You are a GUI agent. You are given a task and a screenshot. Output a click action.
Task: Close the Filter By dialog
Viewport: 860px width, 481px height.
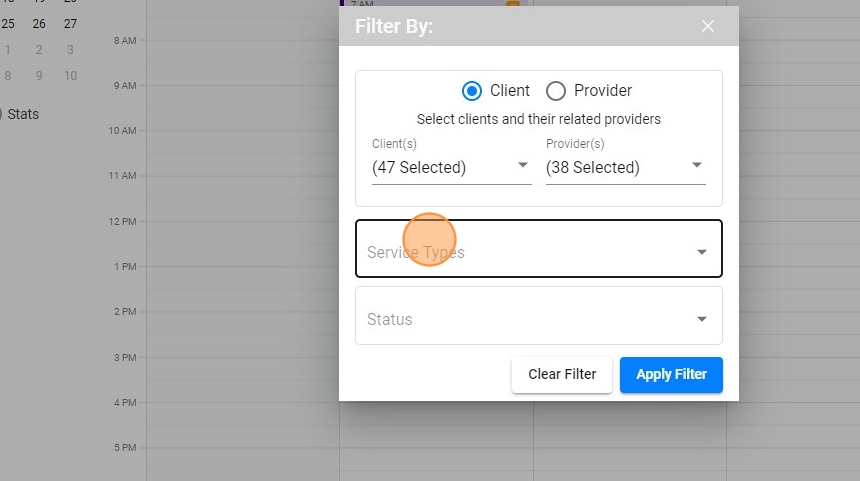pos(708,27)
